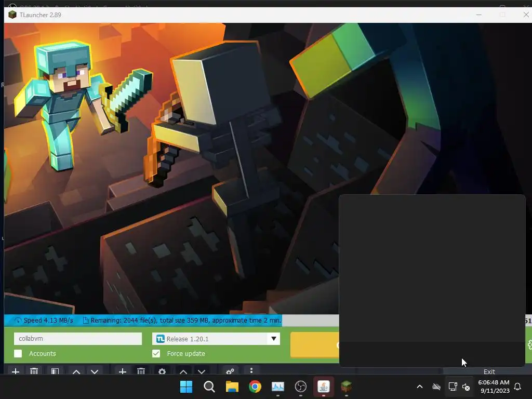Click the dropdown arrow beside Release 1.20.1
This screenshot has width=532, height=399.
[273, 339]
